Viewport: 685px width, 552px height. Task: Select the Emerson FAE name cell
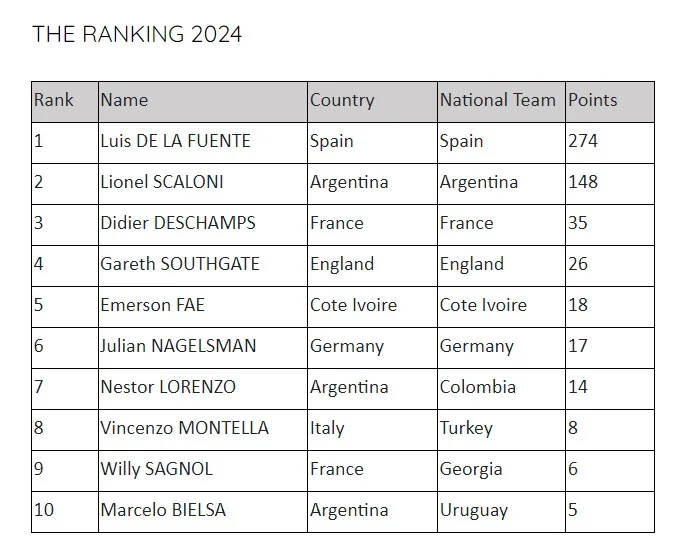point(152,305)
